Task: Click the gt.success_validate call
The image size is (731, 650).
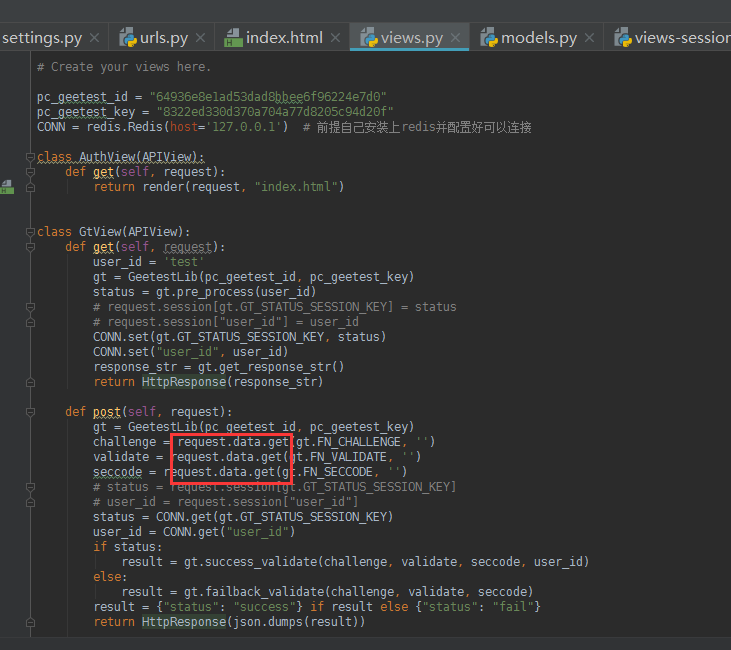Action: [x=386, y=562]
